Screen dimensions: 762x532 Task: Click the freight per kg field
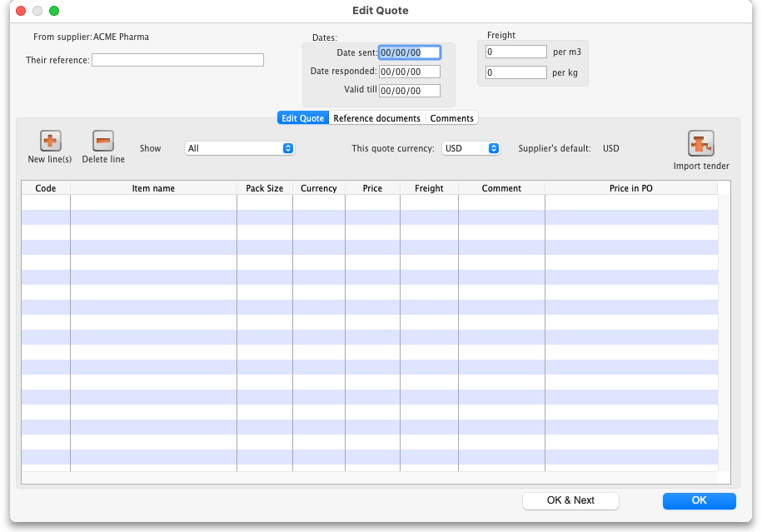click(x=515, y=72)
